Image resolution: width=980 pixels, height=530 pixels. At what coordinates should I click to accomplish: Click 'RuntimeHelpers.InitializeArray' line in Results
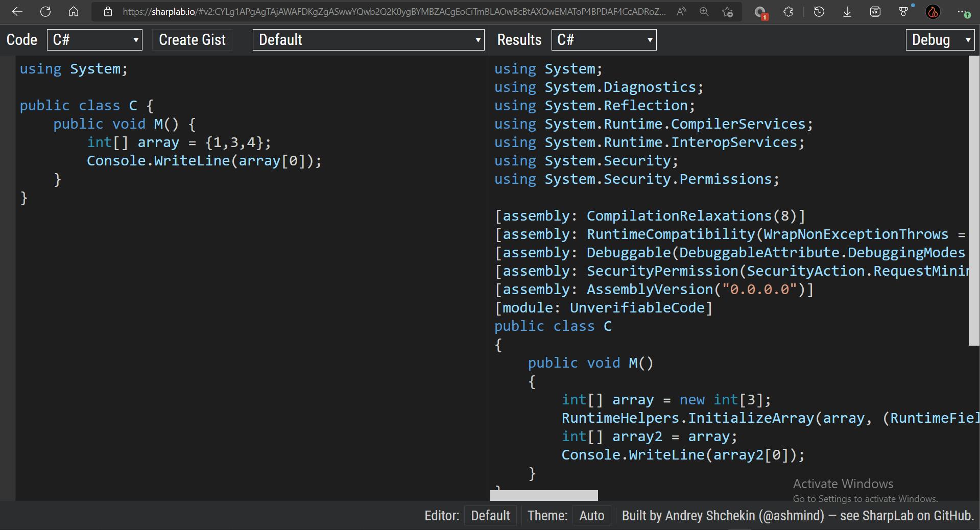[x=770, y=418]
